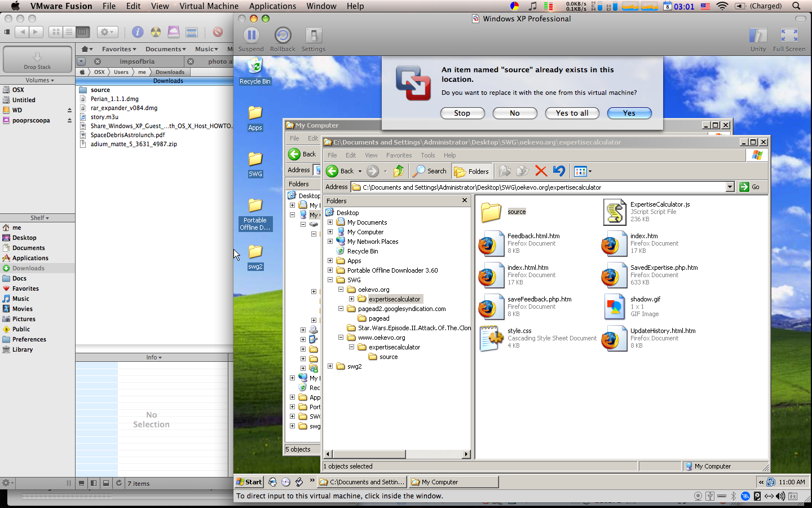Open the Info panel dropdown
Image resolution: width=812 pixels, height=508 pixels.
tap(154, 357)
